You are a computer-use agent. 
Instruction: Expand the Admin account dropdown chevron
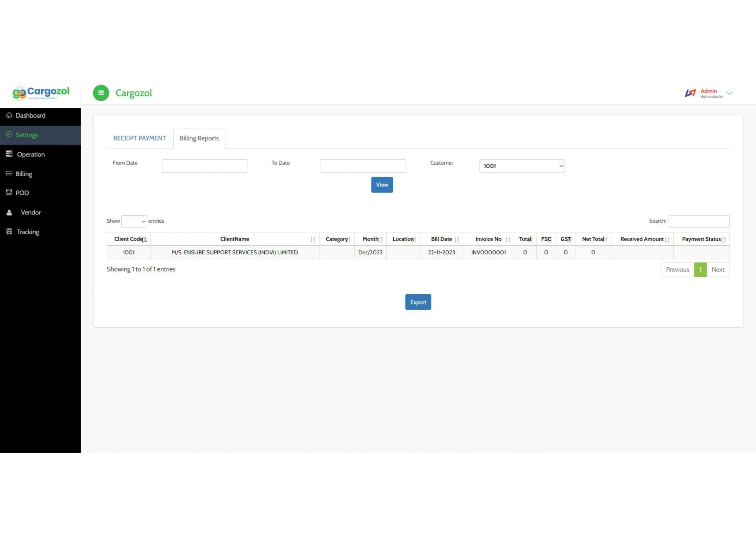[729, 93]
